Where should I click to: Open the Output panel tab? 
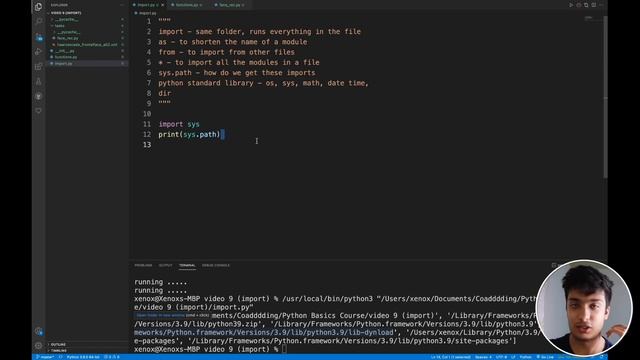[165, 265]
